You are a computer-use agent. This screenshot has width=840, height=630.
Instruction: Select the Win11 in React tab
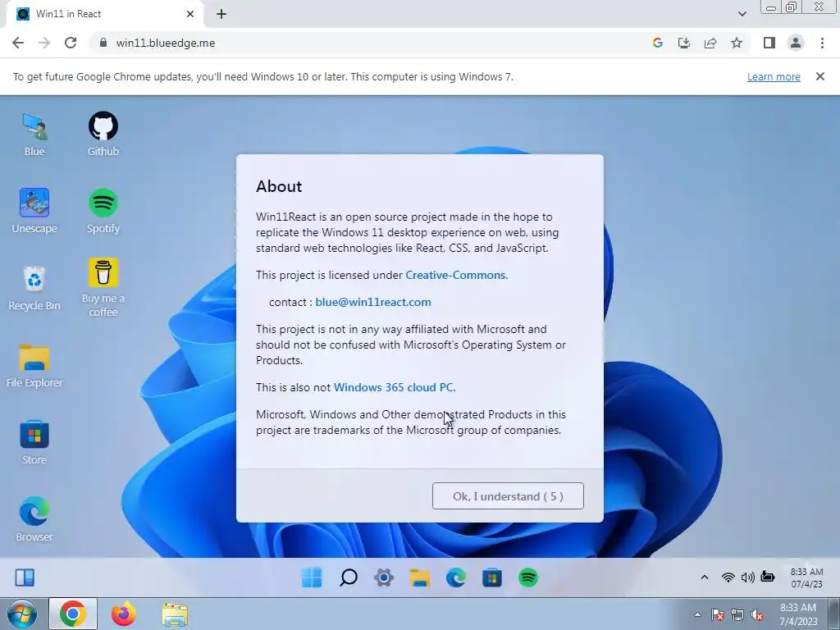tap(106, 14)
